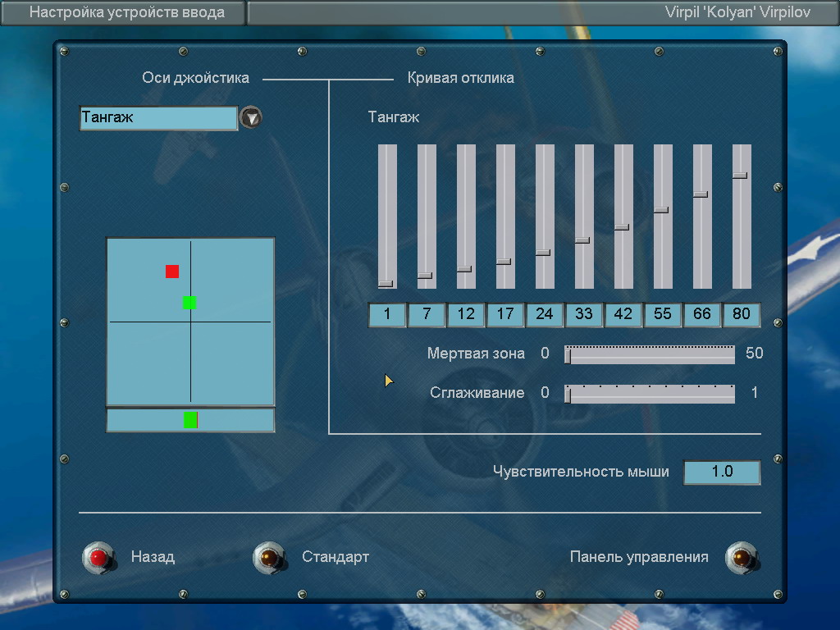Viewport: 840px width, 630px height.
Task: Click the round Панель управления button
Action: pyautogui.click(x=742, y=558)
